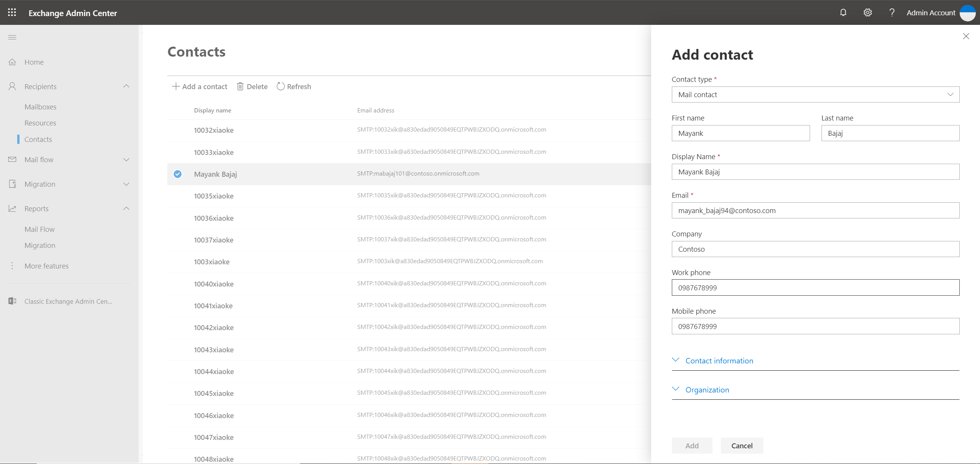Open the Contacts menu item
The width and height of the screenshot is (980, 464).
(38, 138)
